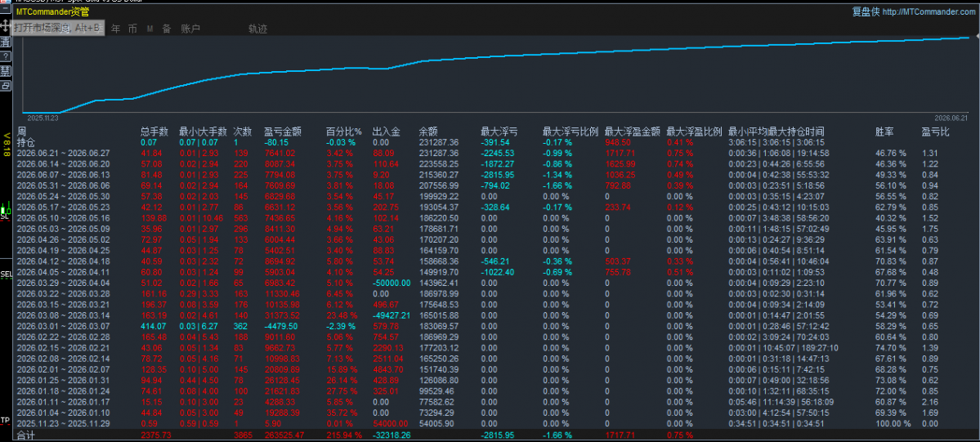Select the 2026.06.14 ~ 2026.06.20 week row
980x442 pixels.
click(63, 163)
